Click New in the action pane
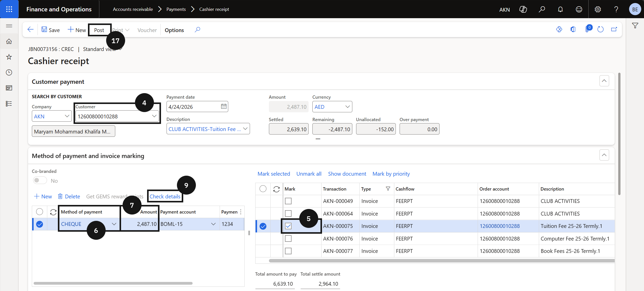644x291 pixels. coord(77,30)
